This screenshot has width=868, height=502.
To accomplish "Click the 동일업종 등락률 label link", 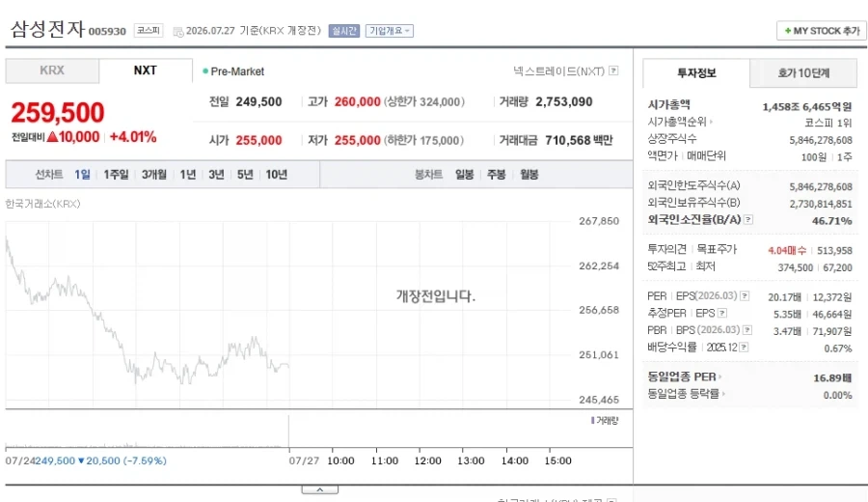I will tap(683, 394).
